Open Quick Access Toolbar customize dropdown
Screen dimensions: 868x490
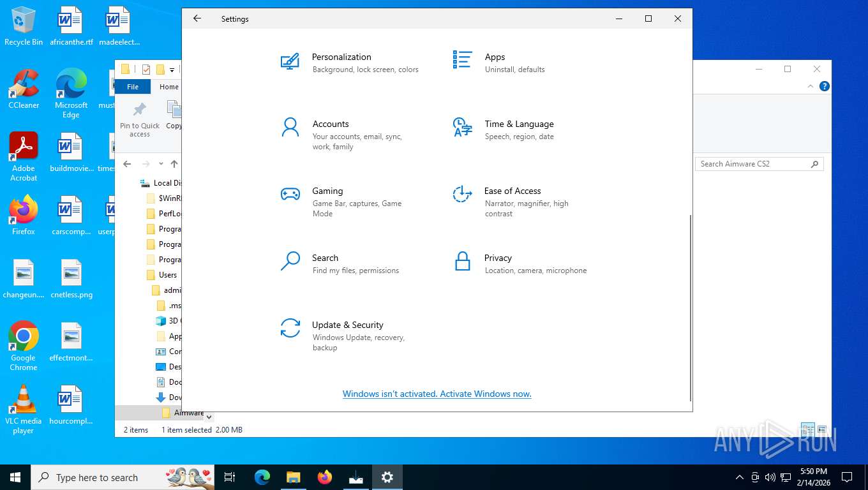(172, 70)
